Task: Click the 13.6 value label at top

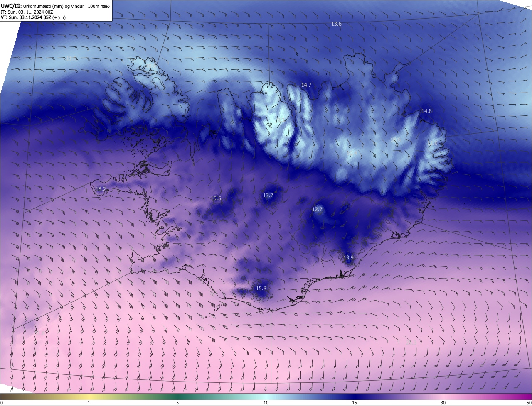Action: pos(336,24)
